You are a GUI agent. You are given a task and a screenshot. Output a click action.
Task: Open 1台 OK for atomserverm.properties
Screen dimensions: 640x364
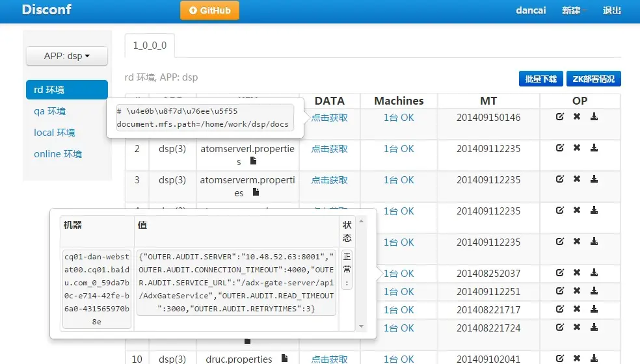[x=399, y=180]
